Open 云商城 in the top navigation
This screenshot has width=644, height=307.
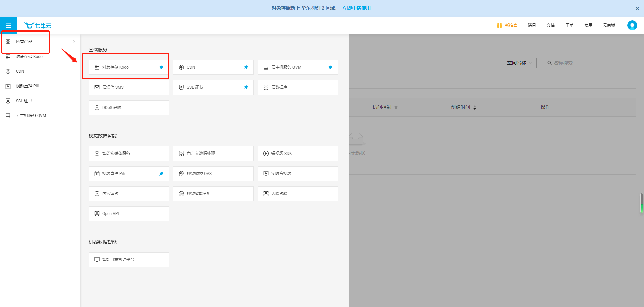click(x=609, y=25)
